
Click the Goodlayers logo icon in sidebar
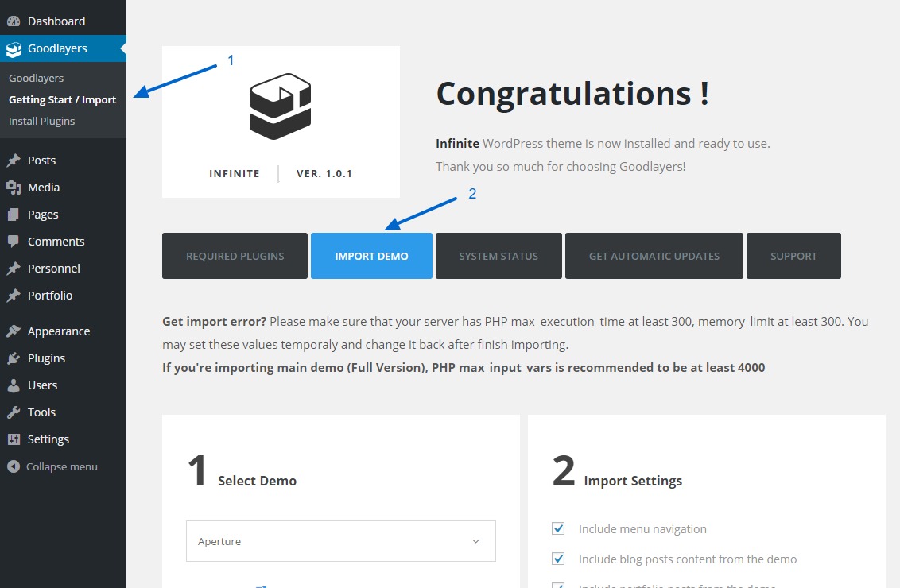point(14,49)
